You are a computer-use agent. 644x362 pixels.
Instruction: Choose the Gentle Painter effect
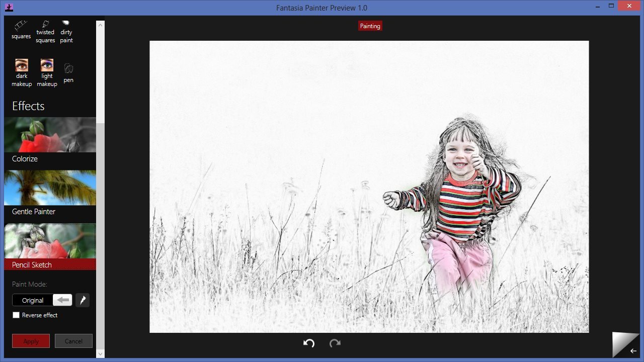(50, 194)
